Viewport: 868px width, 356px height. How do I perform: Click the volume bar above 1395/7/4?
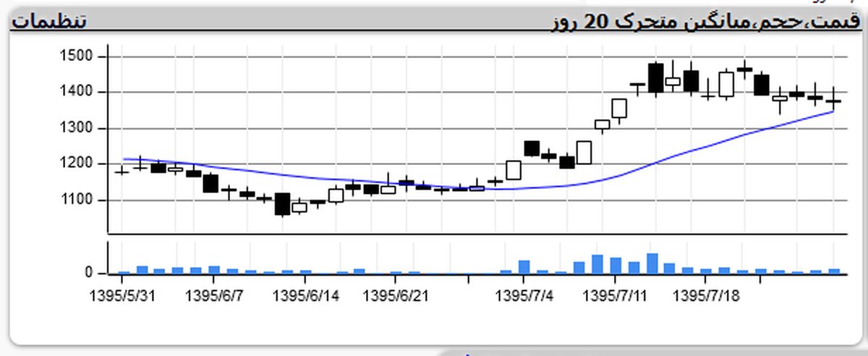(x=524, y=267)
